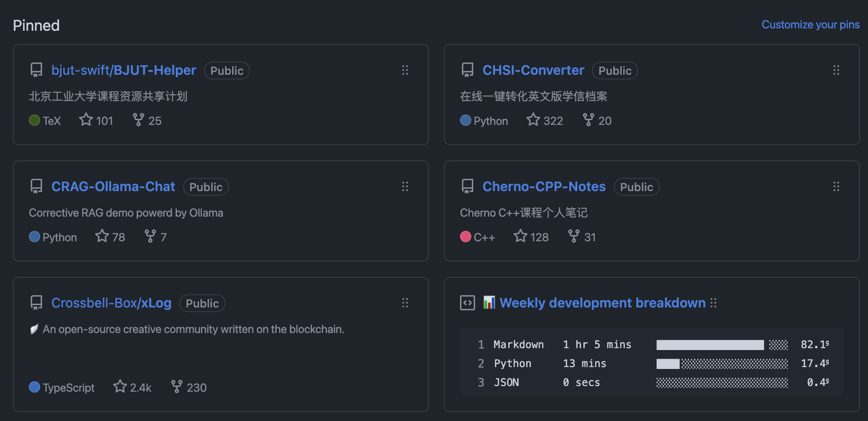868x421 pixels.
Task: Click the Public badge on Cherno-CPP-Notes
Action: (636, 186)
